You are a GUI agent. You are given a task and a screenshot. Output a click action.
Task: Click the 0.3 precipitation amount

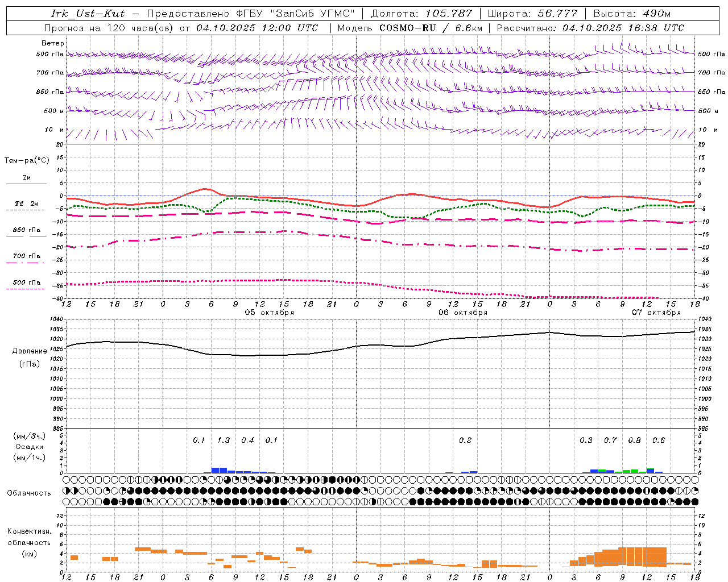pyautogui.click(x=586, y=440)
